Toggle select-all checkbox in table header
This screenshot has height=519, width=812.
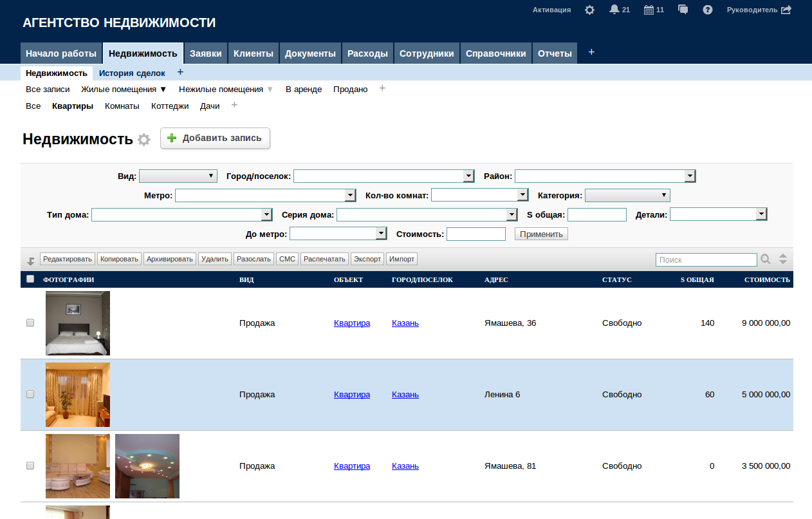click(x=30, y=279)
